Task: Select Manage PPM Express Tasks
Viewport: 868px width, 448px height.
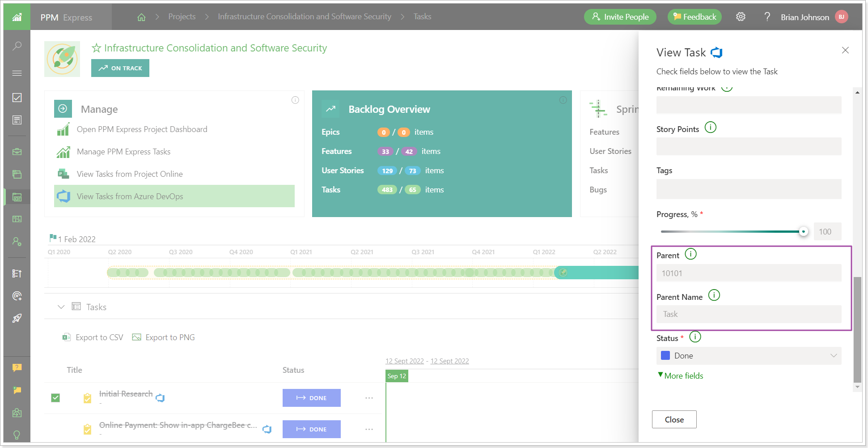Action: tap(123, 152)
